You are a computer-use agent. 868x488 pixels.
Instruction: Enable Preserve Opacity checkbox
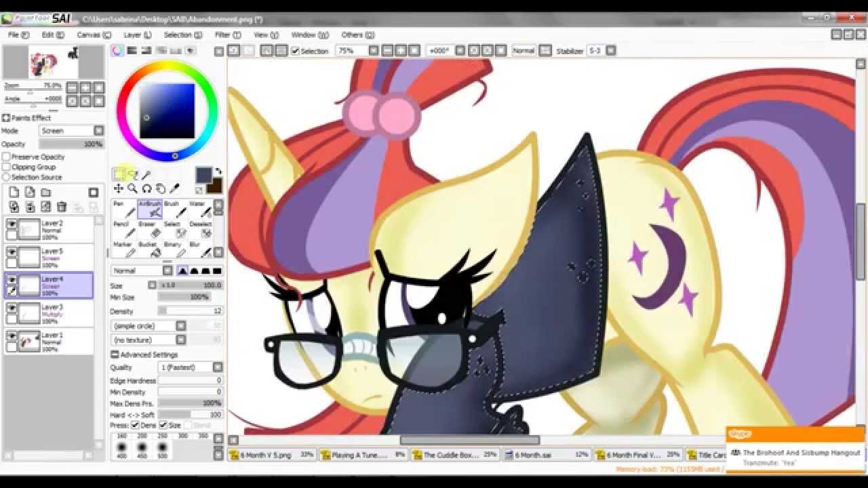tap(6, 157)
